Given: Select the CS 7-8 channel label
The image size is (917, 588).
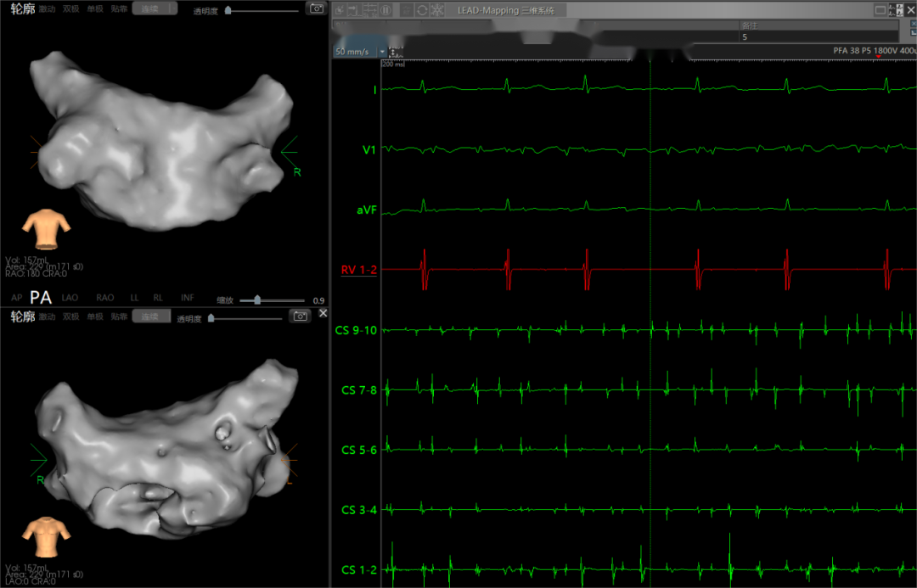Looking at the screenshot, I should (359, 389).
